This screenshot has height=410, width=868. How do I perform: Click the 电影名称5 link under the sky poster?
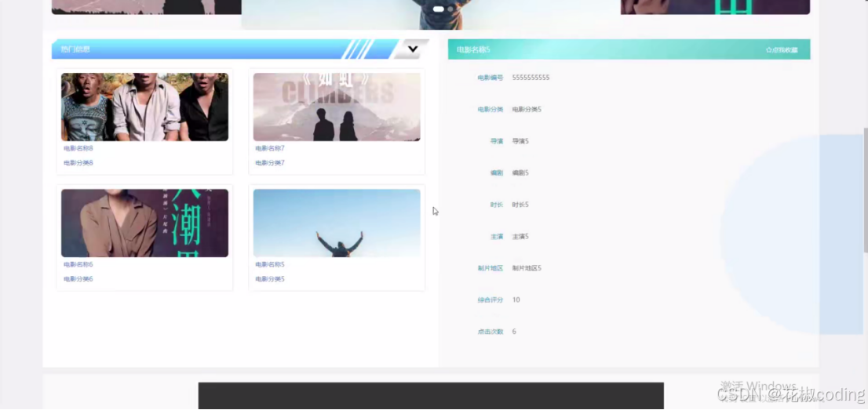click(x=270, y=264)
